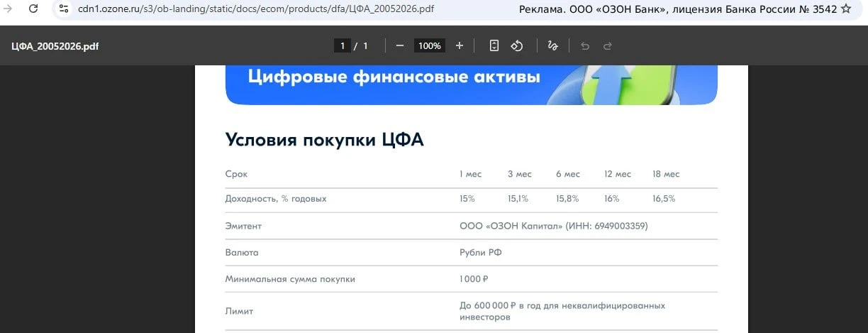Image resolution: width=868 pixels, height=333 pixels.
Task: Click the 15,8% yield value
Action: pyautogui.click(x=567, y=199)
